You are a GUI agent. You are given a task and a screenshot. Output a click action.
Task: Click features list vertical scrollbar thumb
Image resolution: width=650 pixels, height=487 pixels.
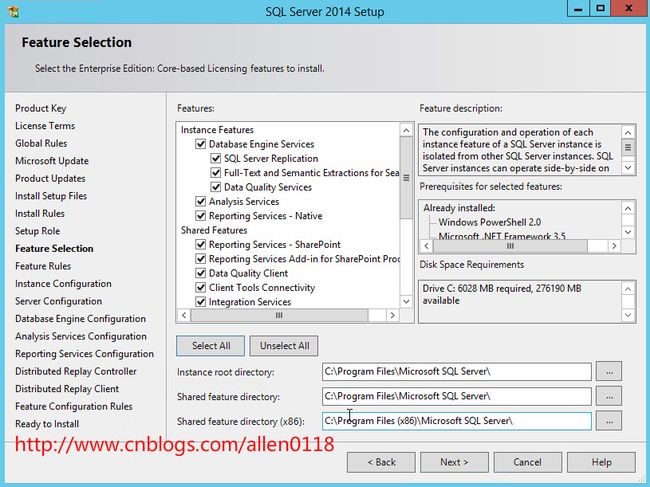406,178
